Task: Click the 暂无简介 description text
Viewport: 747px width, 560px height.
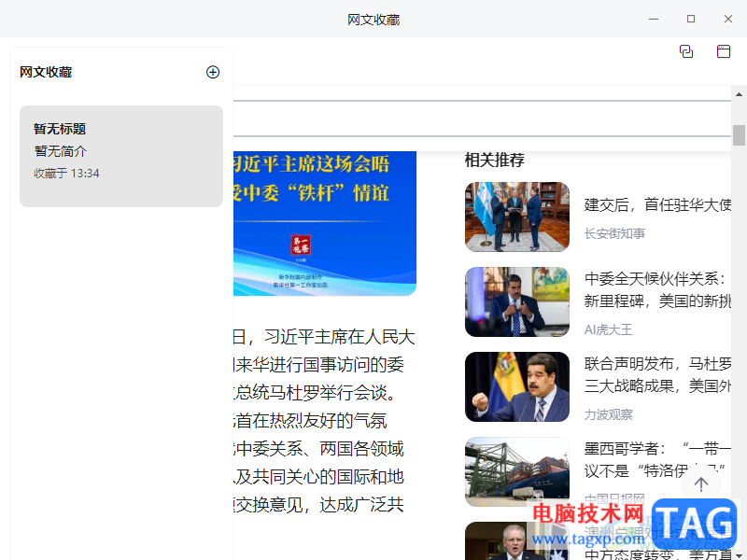Action: (61, 151)
